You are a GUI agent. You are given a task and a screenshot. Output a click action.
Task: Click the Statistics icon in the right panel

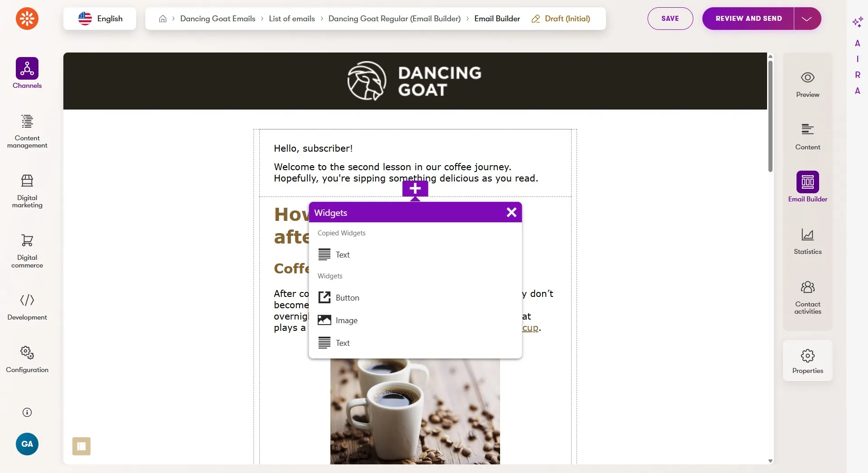(807, 241)
